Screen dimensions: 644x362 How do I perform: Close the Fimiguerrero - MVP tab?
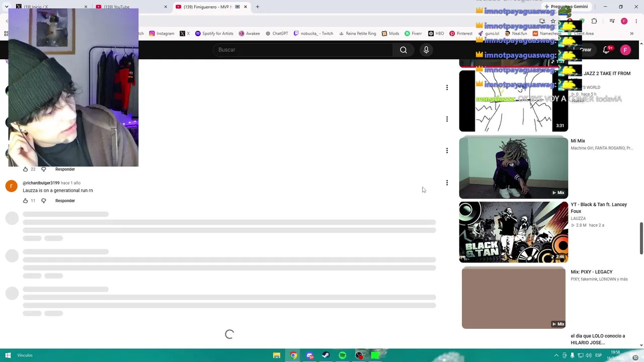(x=246, y=7)
